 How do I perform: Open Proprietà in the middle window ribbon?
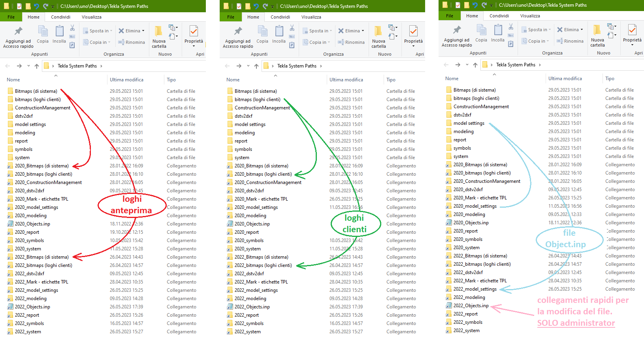click(x=413, y=36)
